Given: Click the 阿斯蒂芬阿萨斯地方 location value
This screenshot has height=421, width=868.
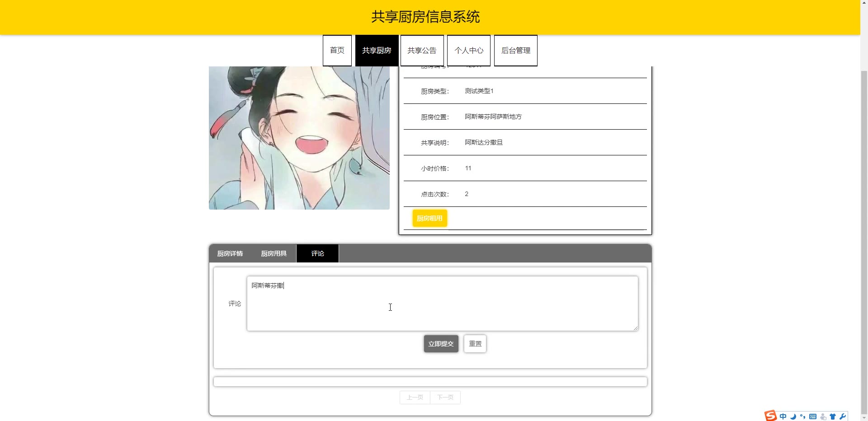Looking at the screenshot, I should [x=493, y=117].
